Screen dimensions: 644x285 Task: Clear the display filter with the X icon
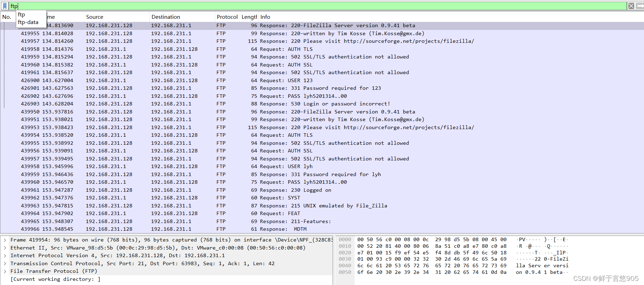coord(631,6)
